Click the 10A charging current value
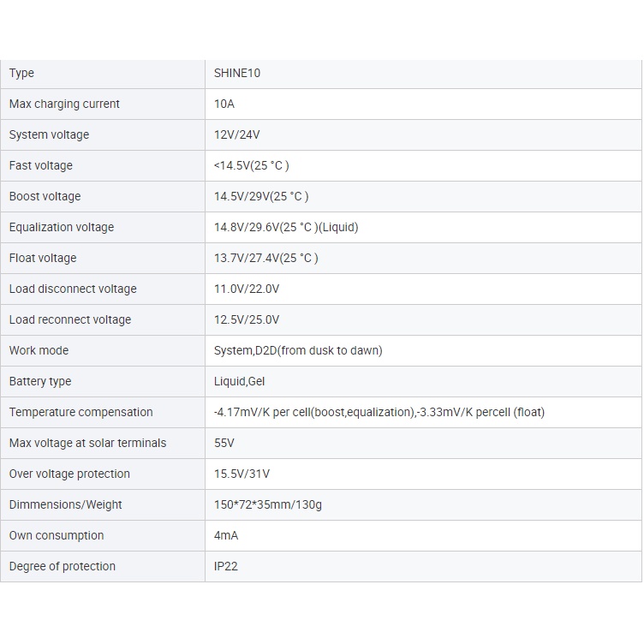This screenshot has width=644, height=644. tap(224, 104)
